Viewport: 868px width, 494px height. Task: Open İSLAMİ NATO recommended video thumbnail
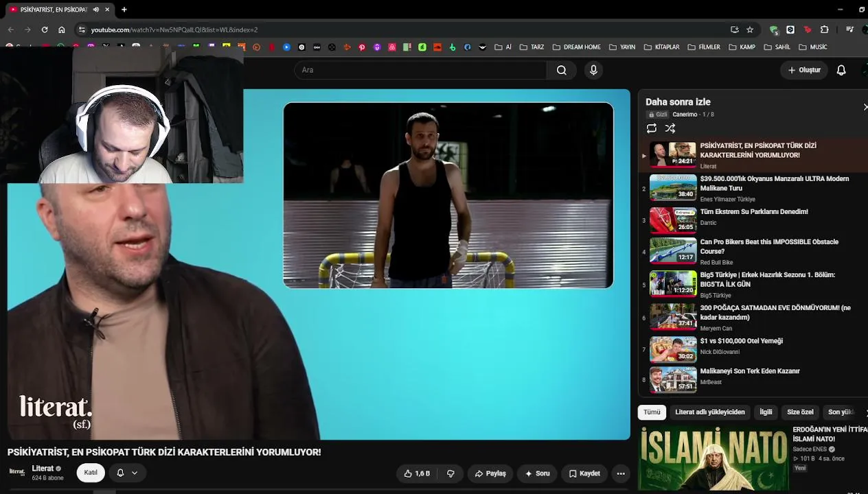pos(713,458)
